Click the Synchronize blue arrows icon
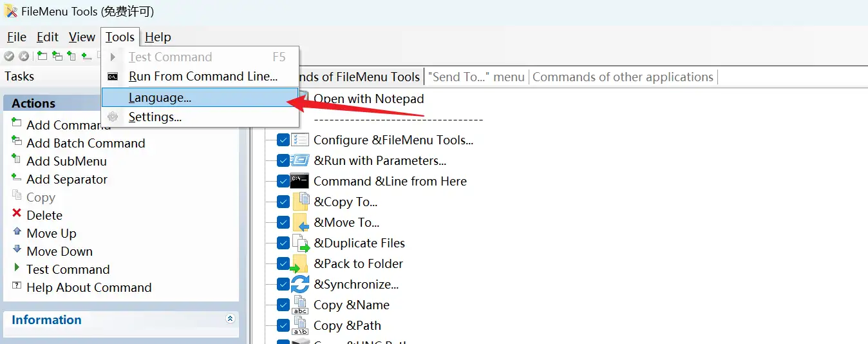Image resolution: width=868 pixels, height=344 pixels. click(300, 284)
